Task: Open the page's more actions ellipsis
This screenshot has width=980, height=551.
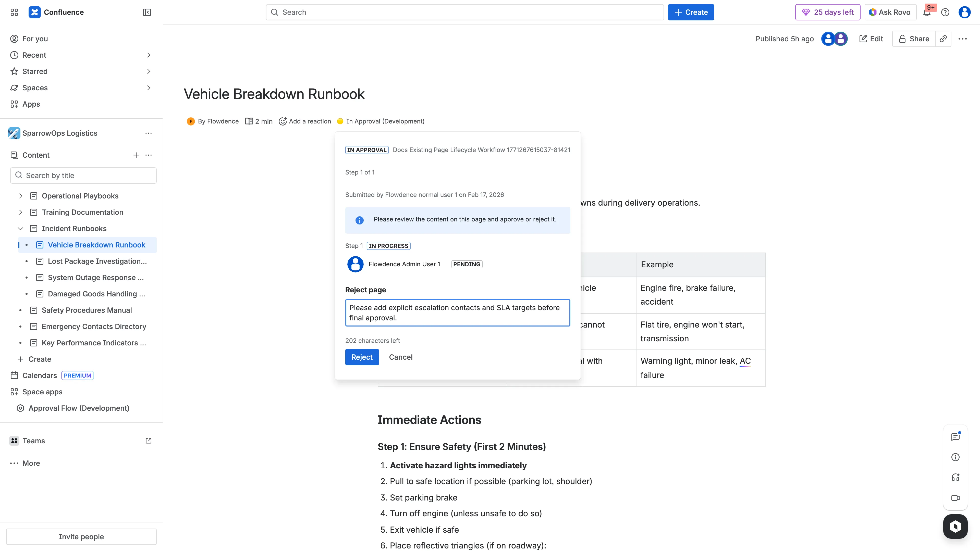Action: click(x=962, y=39)
